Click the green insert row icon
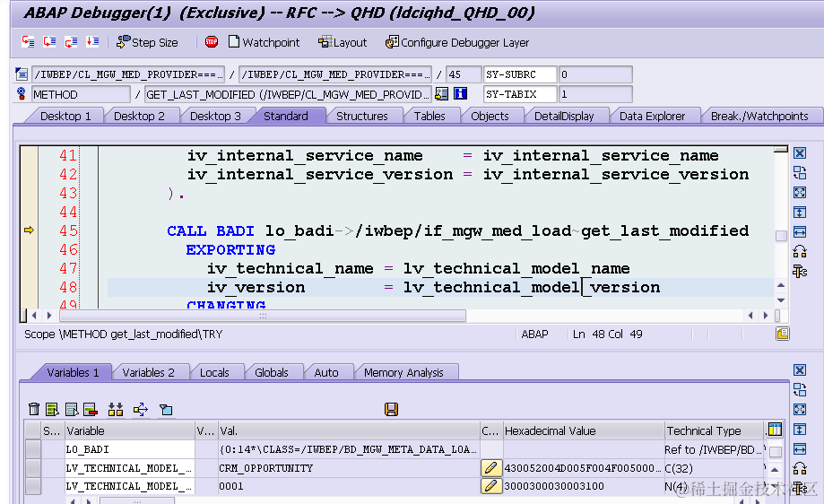824x504 pixels. pos(52,409)
